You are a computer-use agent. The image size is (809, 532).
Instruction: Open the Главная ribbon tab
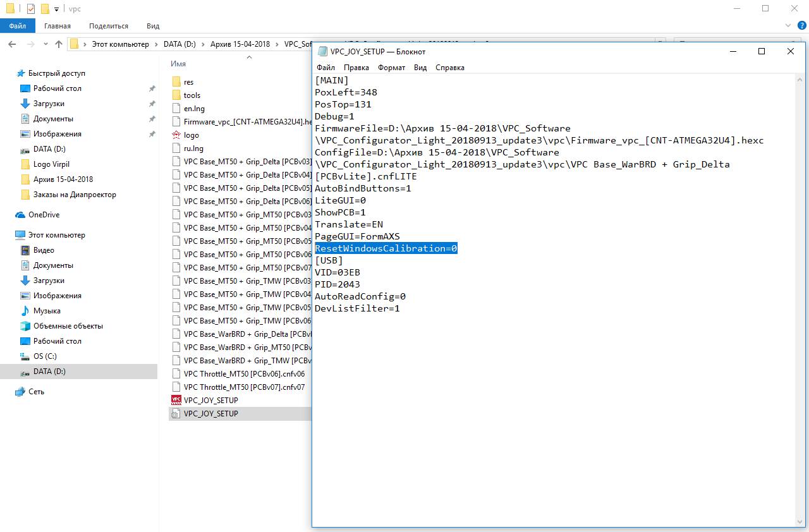[x=58, y=26]
